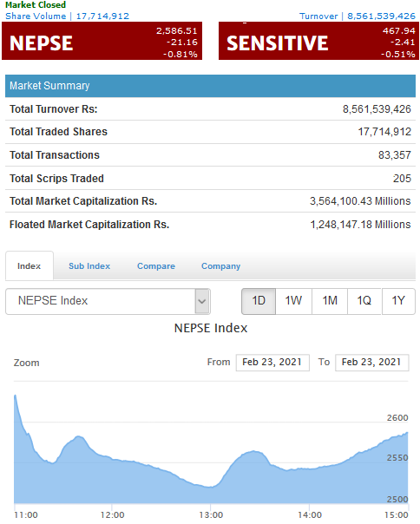Viewport: 420px width, 524px height.
Task: Click the 2600 axis value on chart
Action: 397,418
